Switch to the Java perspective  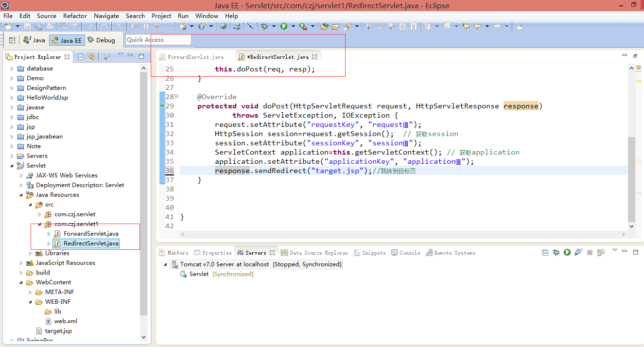pyautogui.click(x=34, y=40)
